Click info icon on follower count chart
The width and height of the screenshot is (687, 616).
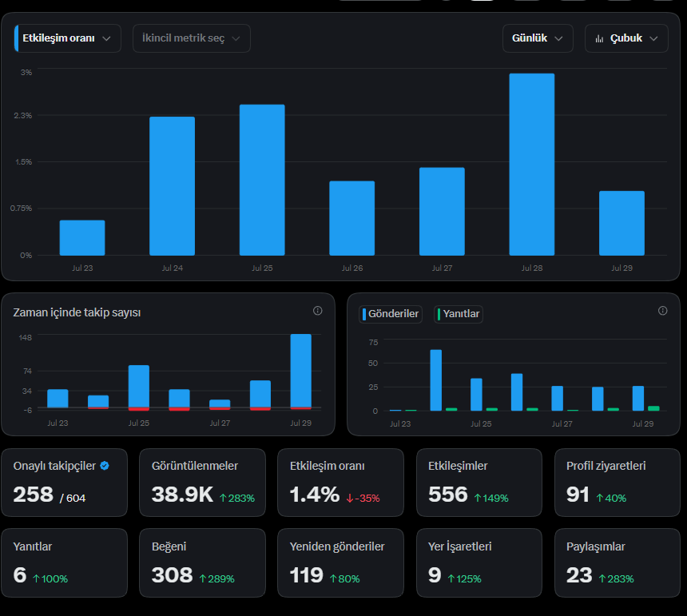[318, 311]
